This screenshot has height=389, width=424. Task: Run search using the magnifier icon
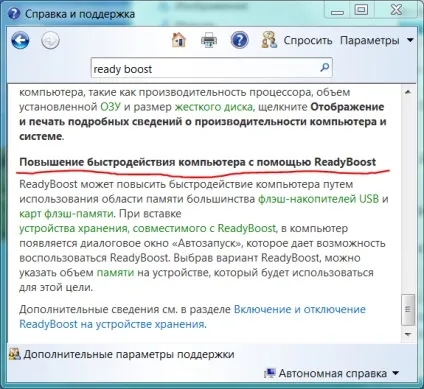pos(324,68)
